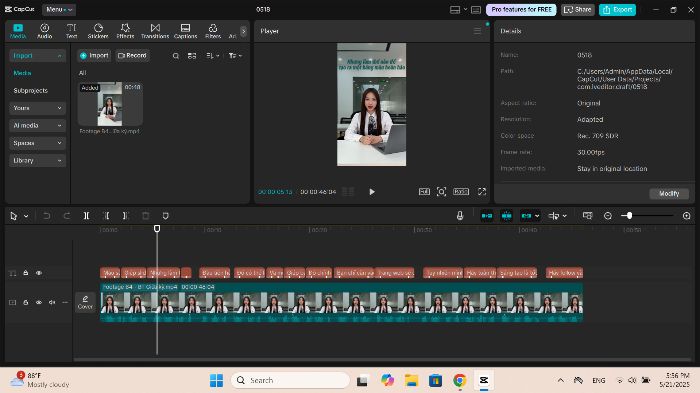Hide the main video track
Image resolution: width=700 pixels, height=393 pixels.
click(39, 302)
